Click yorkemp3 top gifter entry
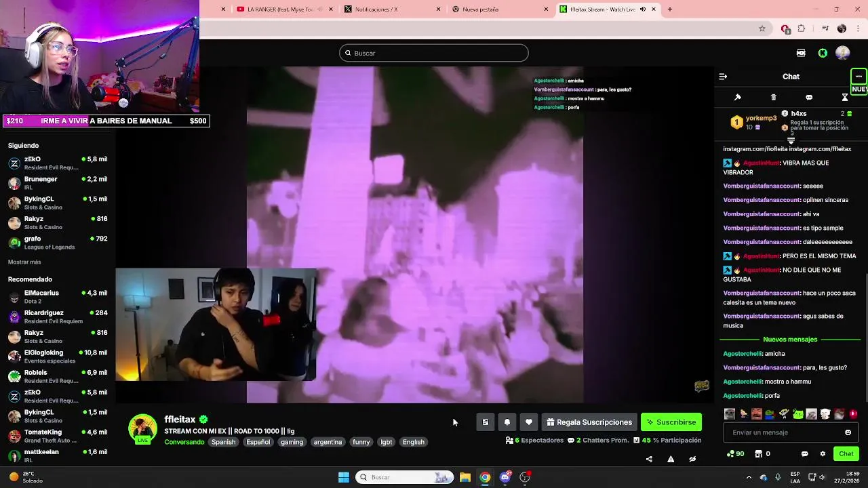Screen dimensions: 868x488 click(x=753, y=122)
